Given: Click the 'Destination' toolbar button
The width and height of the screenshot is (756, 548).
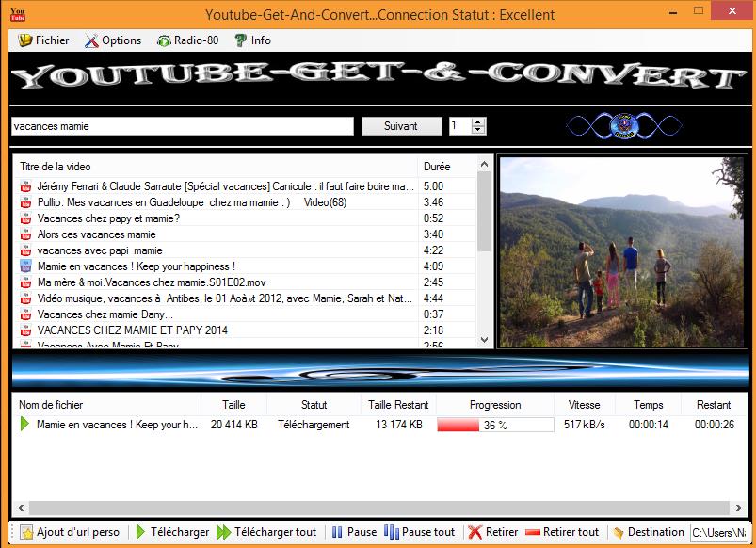Looking at the screenshot, I should tap(649, 532).
